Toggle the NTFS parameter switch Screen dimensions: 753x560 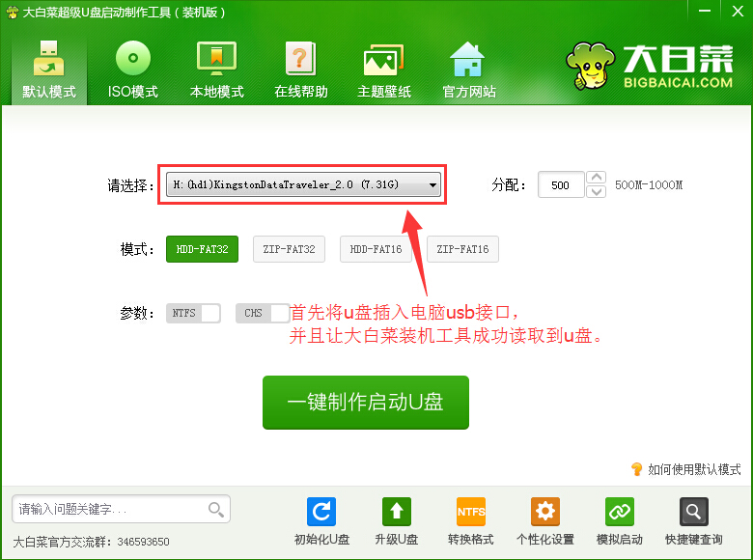193,313
